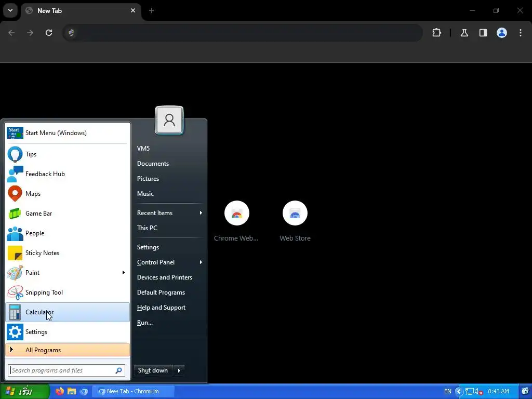Image resolution: width=532 pixels, height=399 pixels.
Task: Open Chrome Web... shortcut tile
Action: pyautogui.click(x=236, y=221)
